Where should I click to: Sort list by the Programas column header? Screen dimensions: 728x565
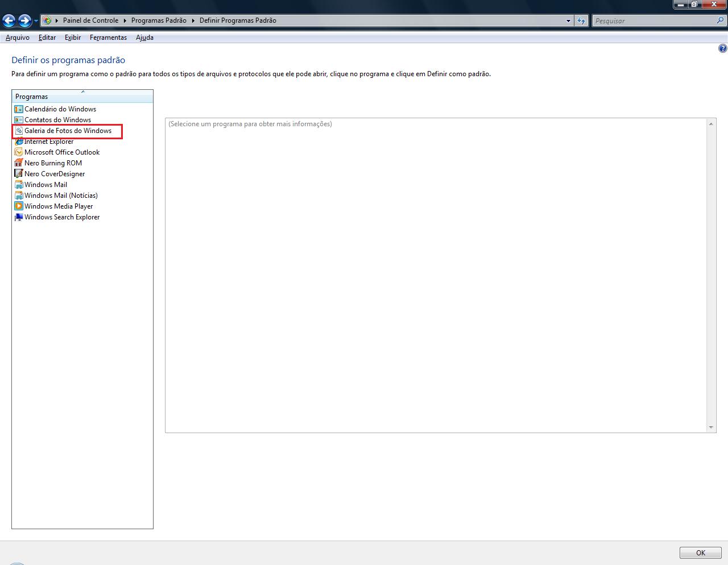pyautogui.click(x=82, y=97)
